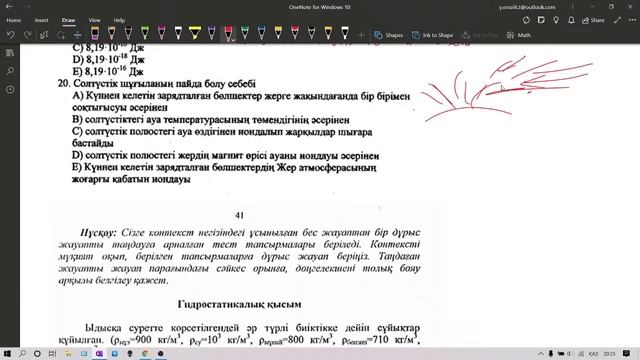Open Task View on the taskbar

(53, 353)
